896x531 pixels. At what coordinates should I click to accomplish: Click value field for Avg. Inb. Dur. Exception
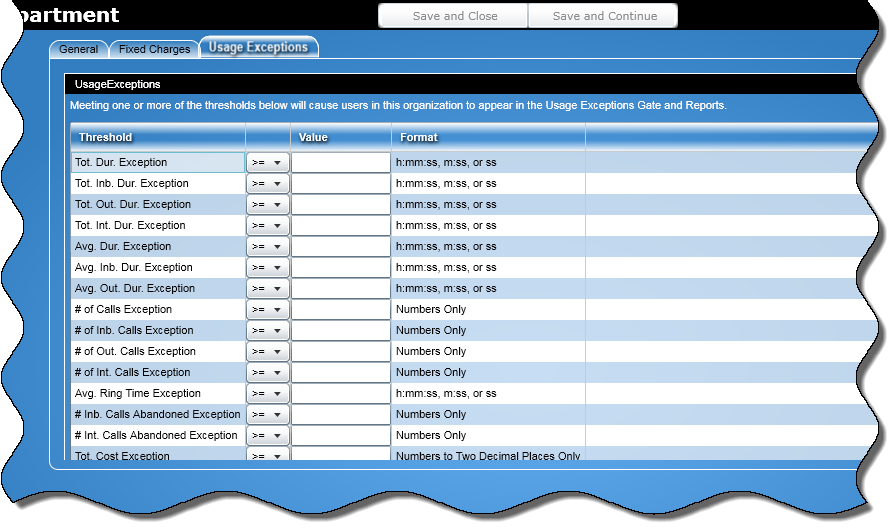pos(341,268)
